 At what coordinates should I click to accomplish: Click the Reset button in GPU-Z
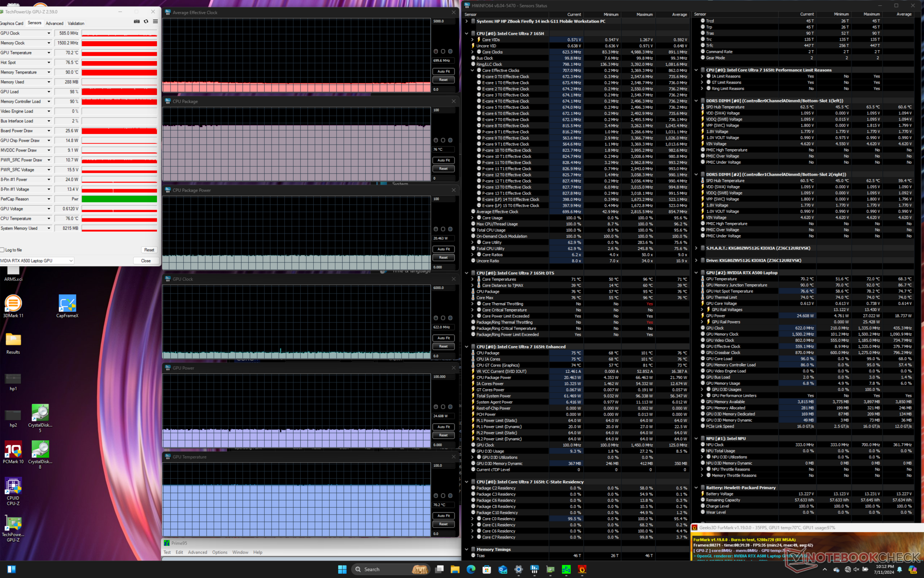tap(149, 250)
